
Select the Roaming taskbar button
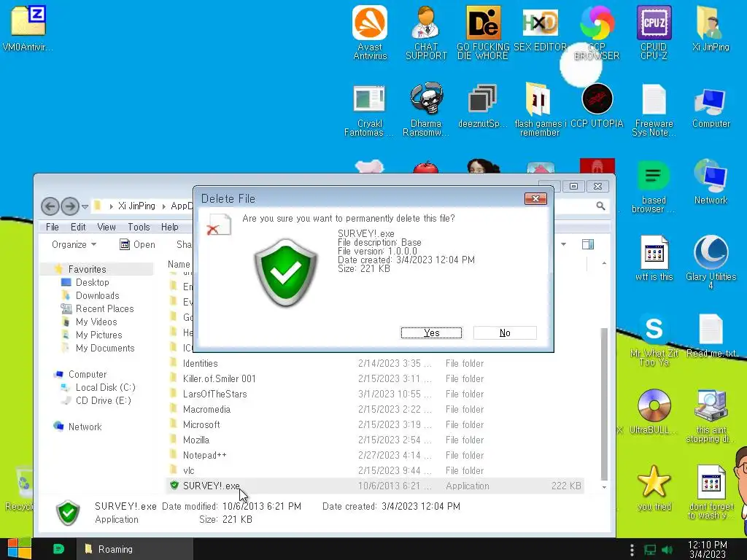pyautogui.click(x=135, y=549)
